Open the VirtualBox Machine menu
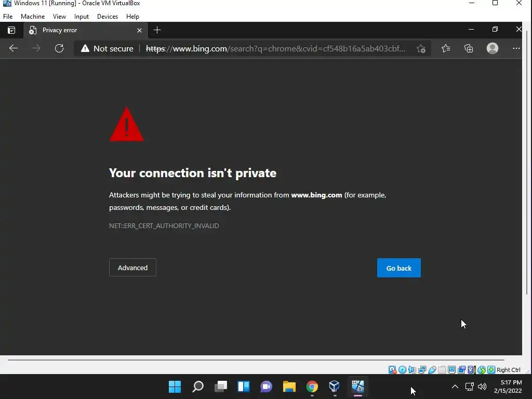This screenshot has width=532, height=399. (x=33, y=17)
